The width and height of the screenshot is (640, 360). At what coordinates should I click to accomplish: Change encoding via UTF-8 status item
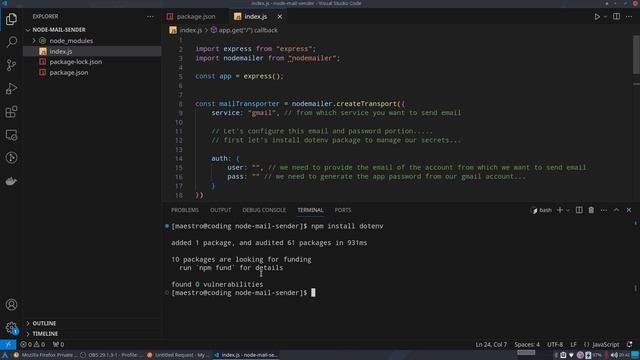pos(555,344)
